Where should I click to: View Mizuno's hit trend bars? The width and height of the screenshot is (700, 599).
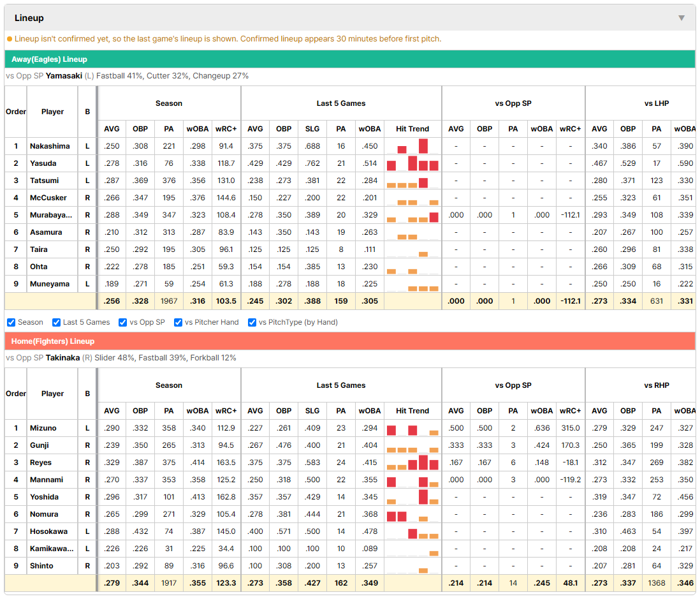tap(412, 428)
